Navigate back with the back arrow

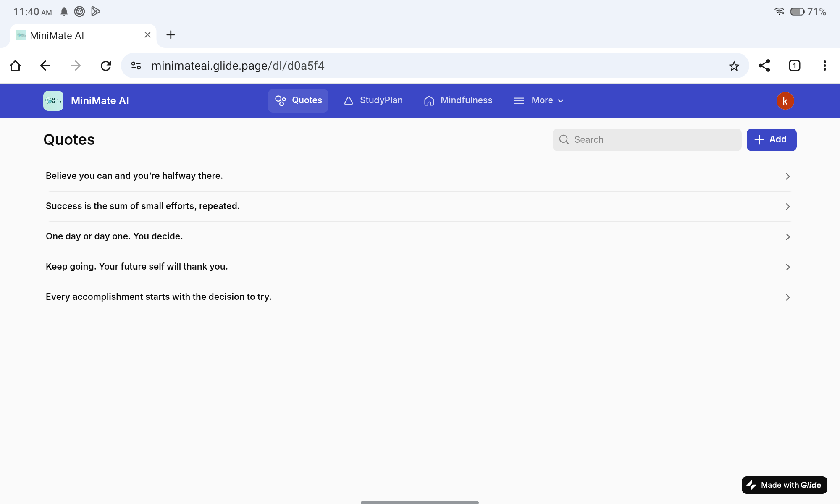tap(45, 66)
